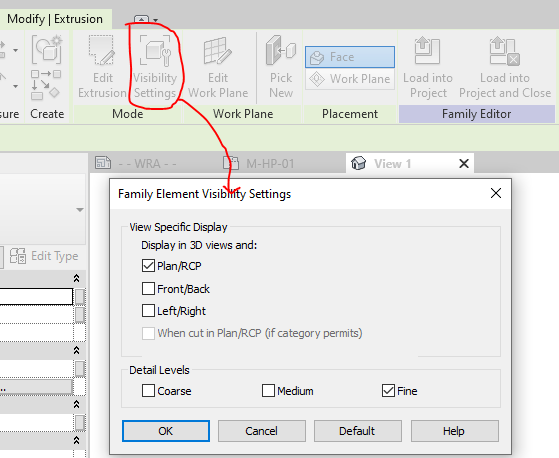The height and width of the screenshot is (458, 559).
Task: Switch to the Modify | Extrusion ribbon tab
Action: (x=55, y=19)
